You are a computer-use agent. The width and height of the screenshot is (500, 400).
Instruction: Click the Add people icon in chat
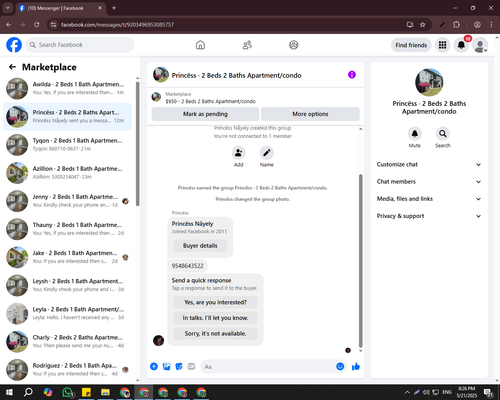click(x=239, y=153)
